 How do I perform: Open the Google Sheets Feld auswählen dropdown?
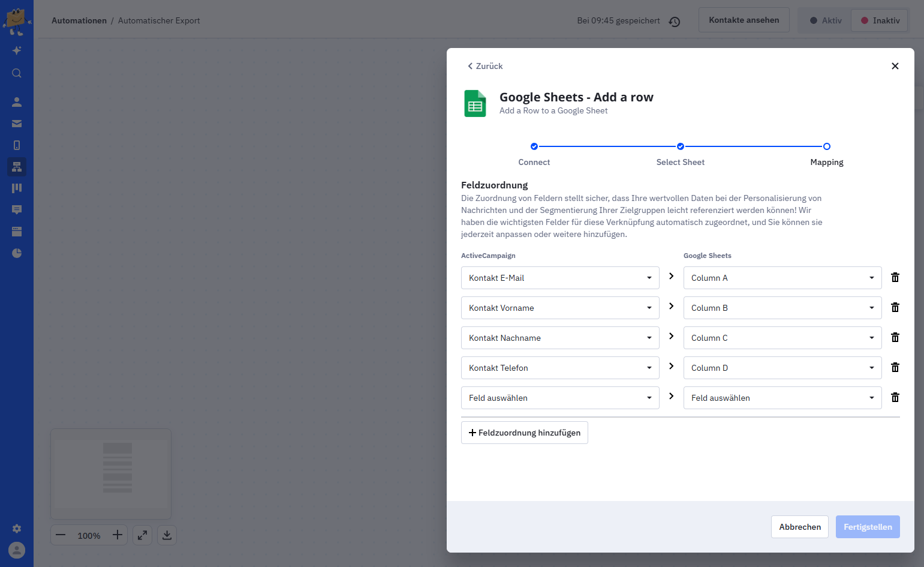pyautogui.click(x=782, y=398)
